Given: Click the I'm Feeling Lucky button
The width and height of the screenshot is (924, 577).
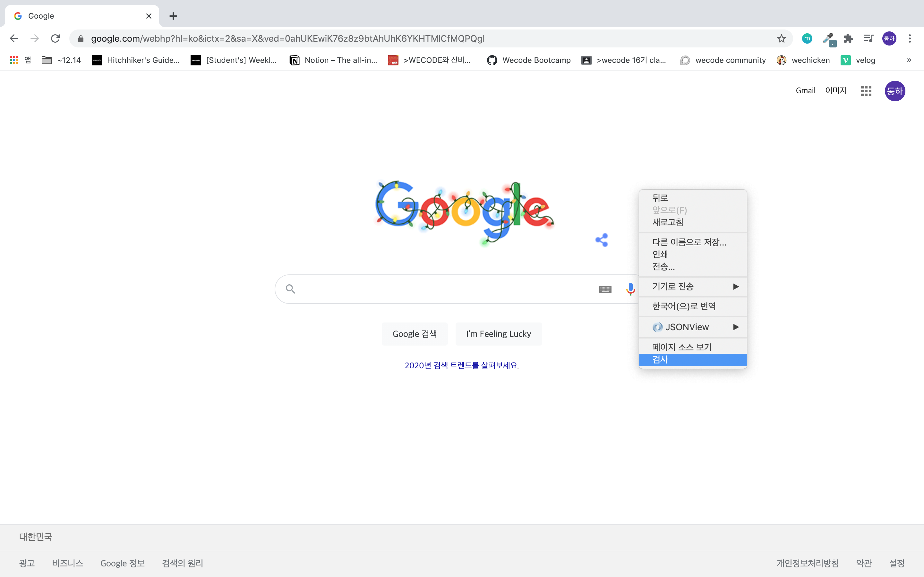Looking at the screenshot, I should point(498,334).
